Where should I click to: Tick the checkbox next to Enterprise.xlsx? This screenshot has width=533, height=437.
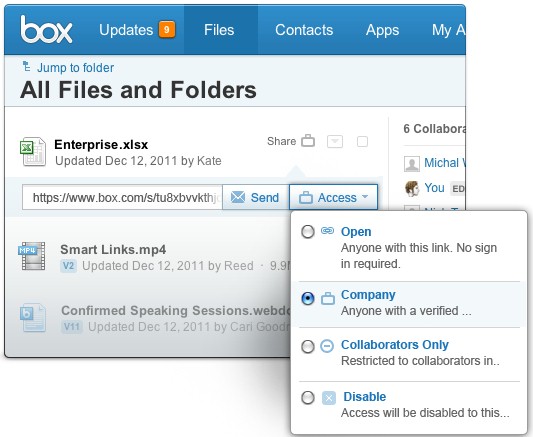click(x=362, y=141)
